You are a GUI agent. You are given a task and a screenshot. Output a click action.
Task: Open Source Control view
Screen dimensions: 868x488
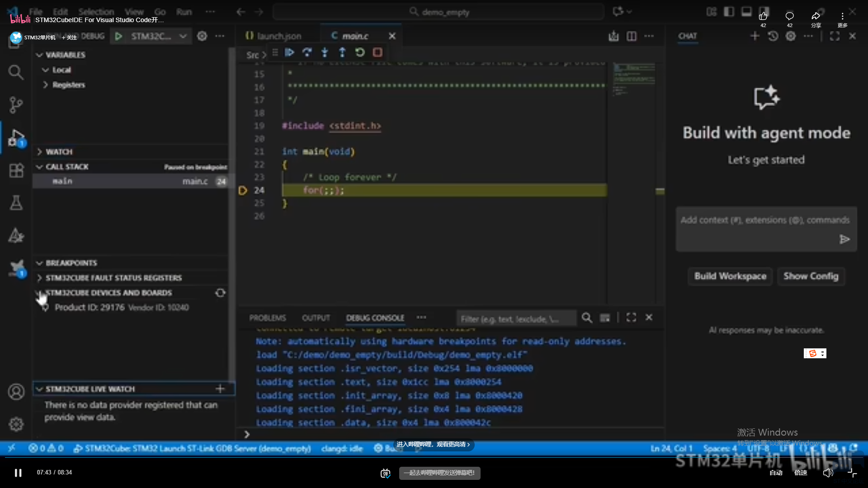click(16, 104)
